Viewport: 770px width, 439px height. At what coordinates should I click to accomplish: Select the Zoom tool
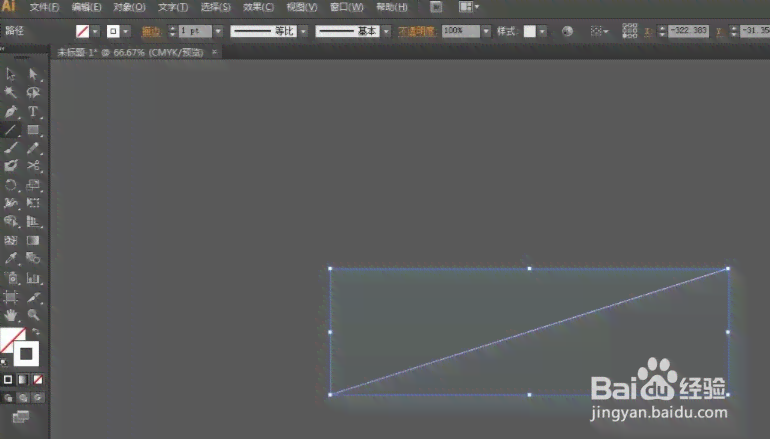[x=33, y=315]
